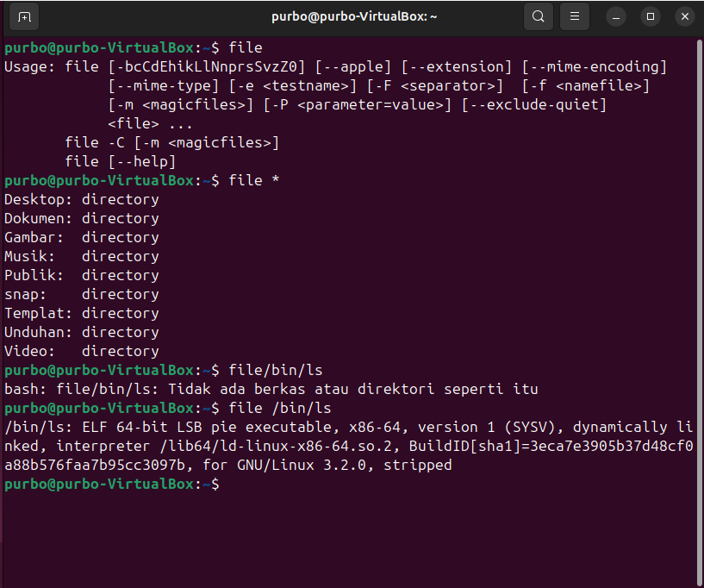Open a new terminal tab

click(24, 17)
